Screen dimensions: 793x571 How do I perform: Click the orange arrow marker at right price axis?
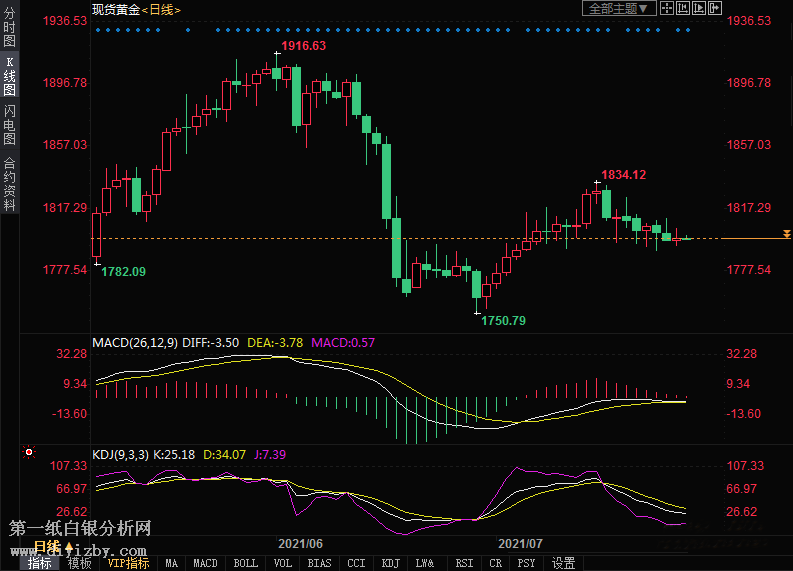pos(786,235)
